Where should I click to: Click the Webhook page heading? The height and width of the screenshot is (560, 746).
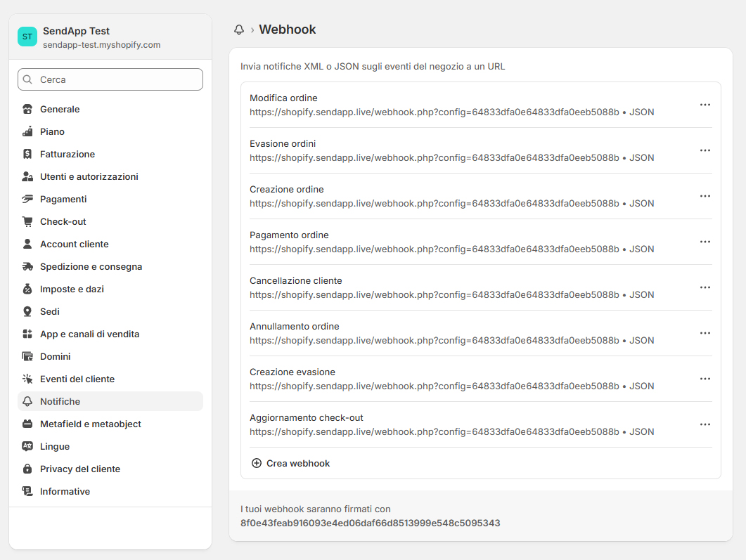288,30
